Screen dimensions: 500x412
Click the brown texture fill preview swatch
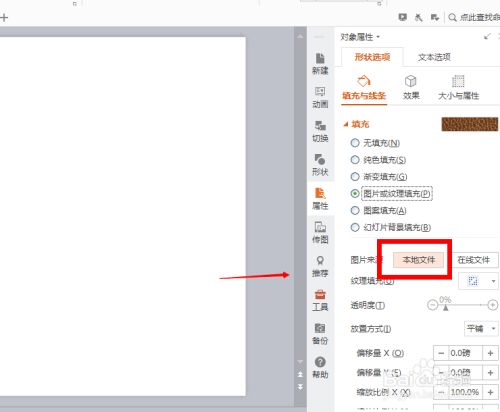click(470, 124)
